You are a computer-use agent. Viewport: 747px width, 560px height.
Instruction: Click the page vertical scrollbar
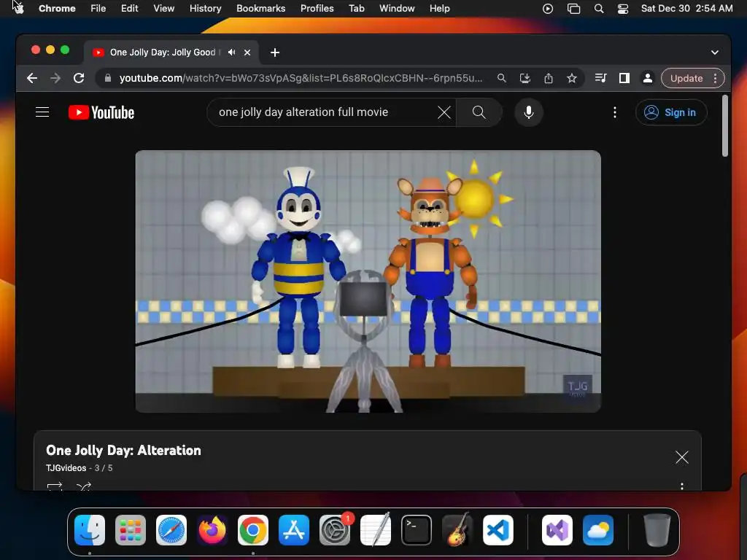[x=725, y=125]
